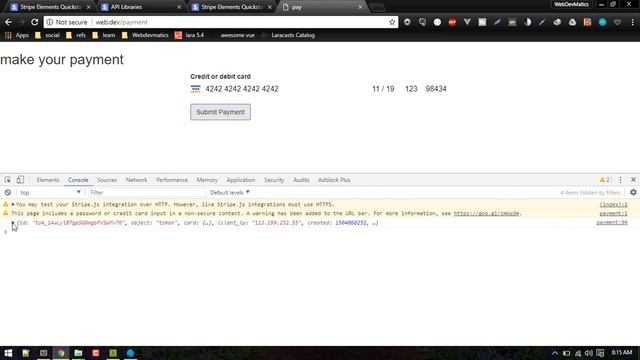Viewport: 640px width, 360px height.
Task: Switch to the Sources tab
Action: click(107, 180)
